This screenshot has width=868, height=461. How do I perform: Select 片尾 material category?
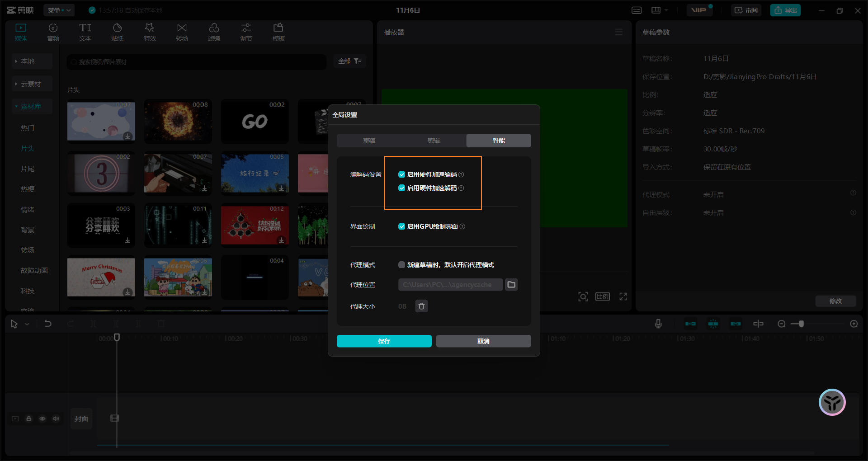coord(28,169)
